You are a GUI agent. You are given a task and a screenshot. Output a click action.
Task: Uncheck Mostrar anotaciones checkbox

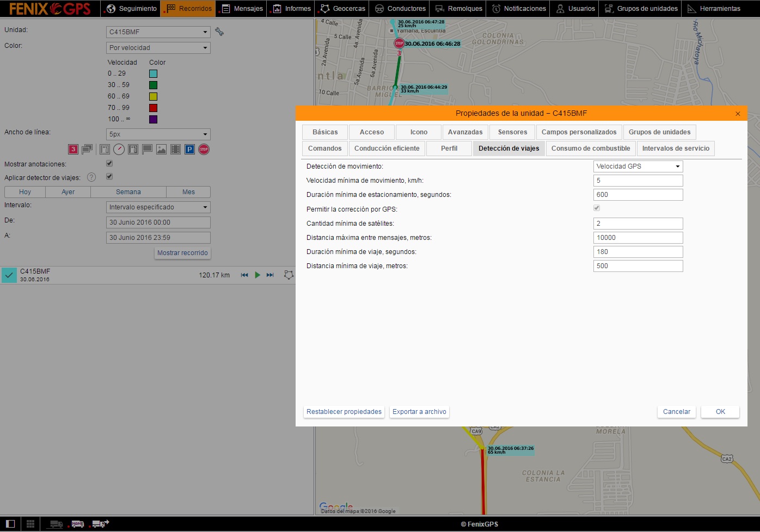tap(109, 164)
